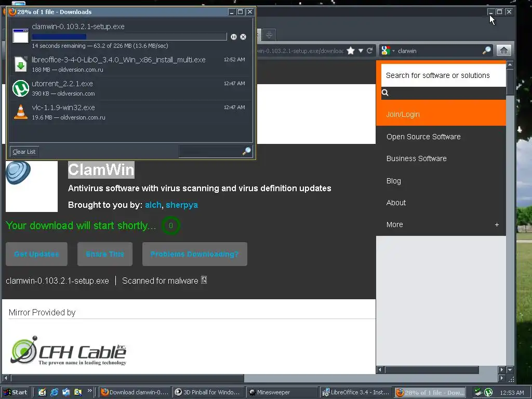Switch to Minesweeper taskbar button
The image size is (532, 399).
[282, 392]
